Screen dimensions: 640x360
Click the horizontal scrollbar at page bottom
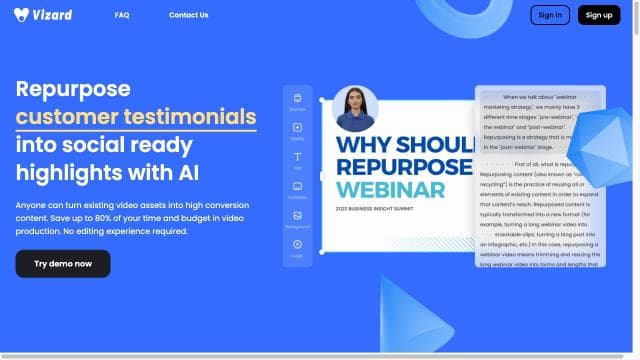pos(312,356)
